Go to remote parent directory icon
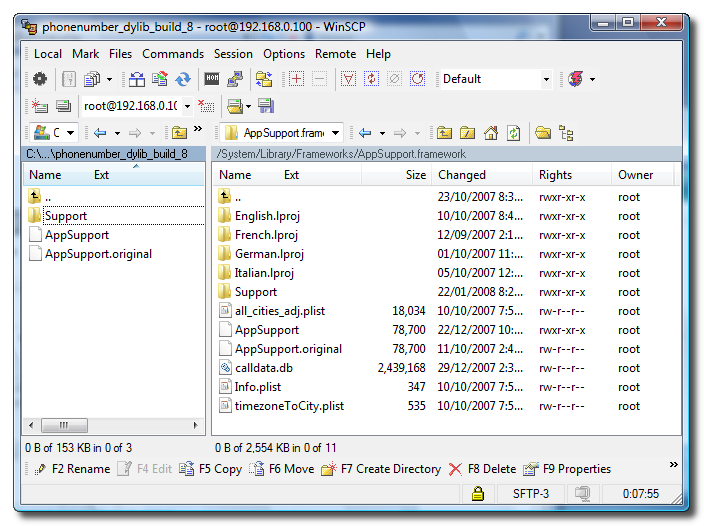 pyautogui.click(x=444, y=133)
